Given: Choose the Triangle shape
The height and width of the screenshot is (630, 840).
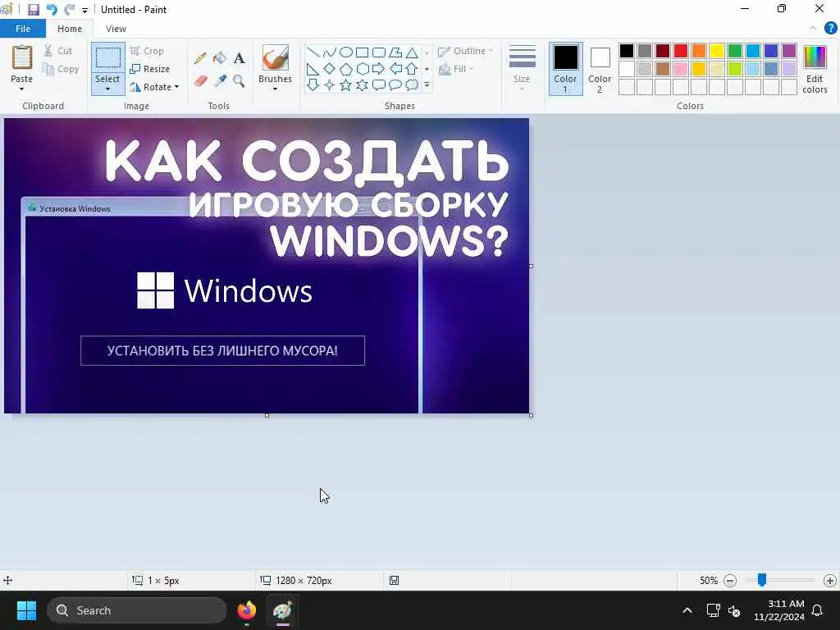Looking at the screenshot, I should 412,52.
